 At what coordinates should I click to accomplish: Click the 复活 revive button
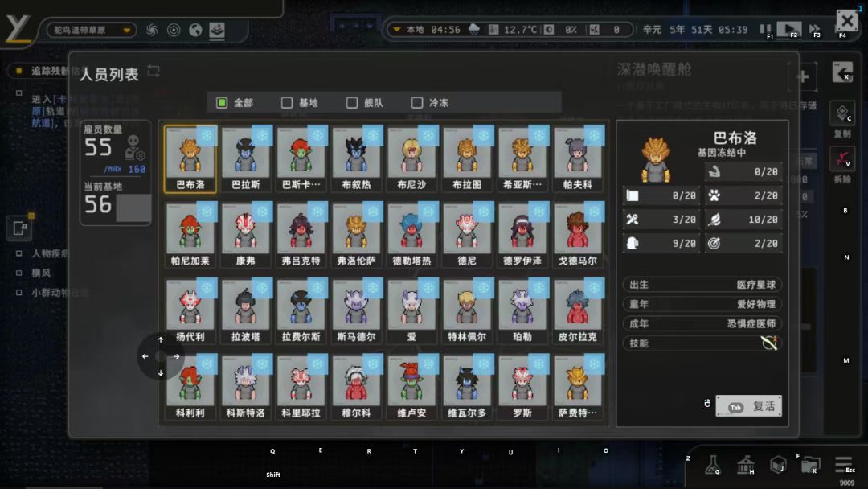[748, 406]
